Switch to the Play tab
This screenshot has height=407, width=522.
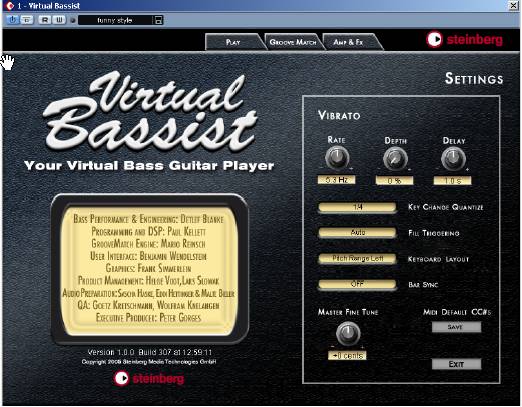(x=233, y=42)
